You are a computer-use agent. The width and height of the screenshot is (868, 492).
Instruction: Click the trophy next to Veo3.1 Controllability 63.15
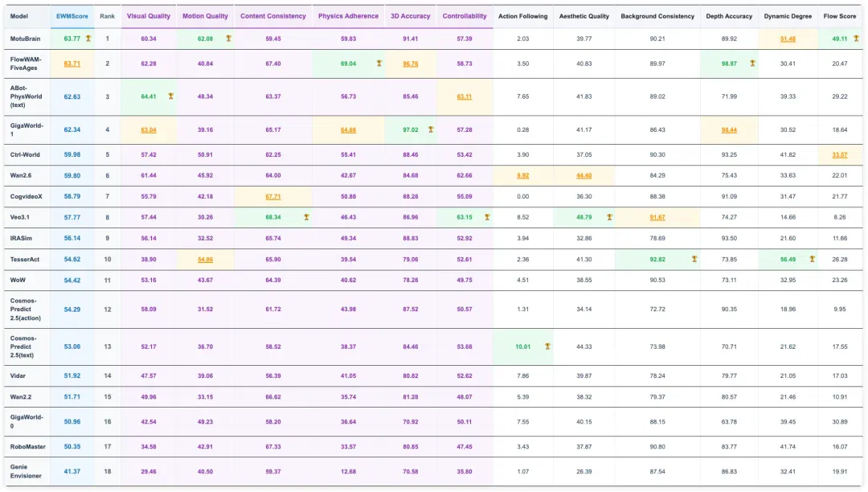point(487,217)
